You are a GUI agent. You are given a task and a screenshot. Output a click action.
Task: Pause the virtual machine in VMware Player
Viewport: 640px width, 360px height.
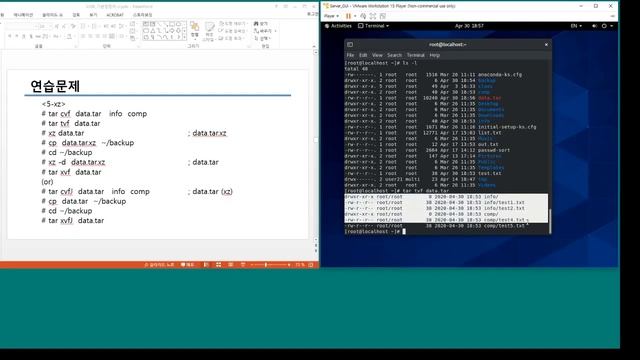348,16
